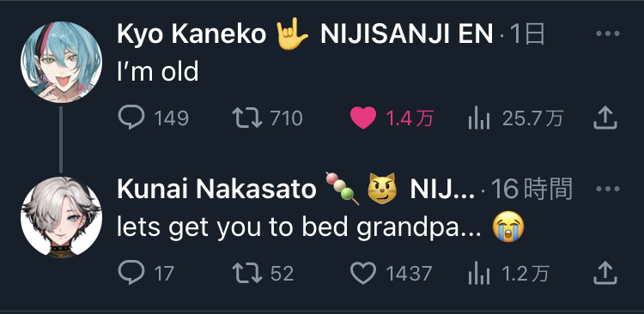View analytics showing 25.7万 views
Viewport: 644px width, 314px height.
[479, 118]
